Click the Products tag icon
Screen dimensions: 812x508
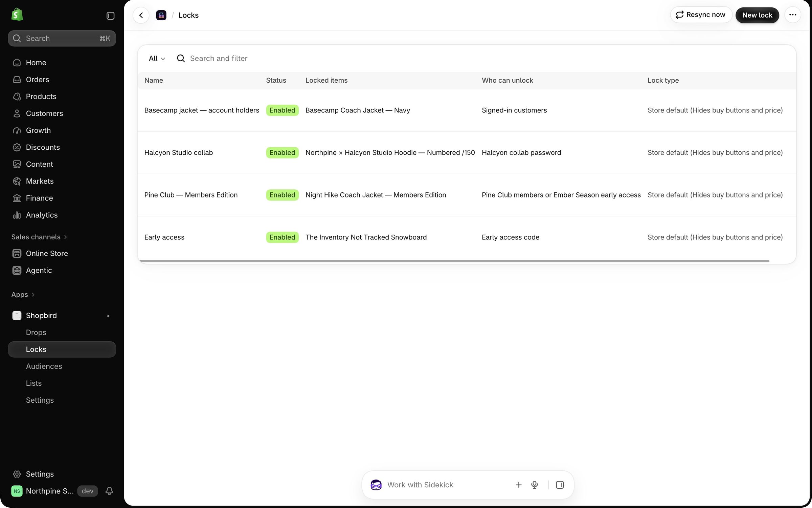tap(17, 97)
